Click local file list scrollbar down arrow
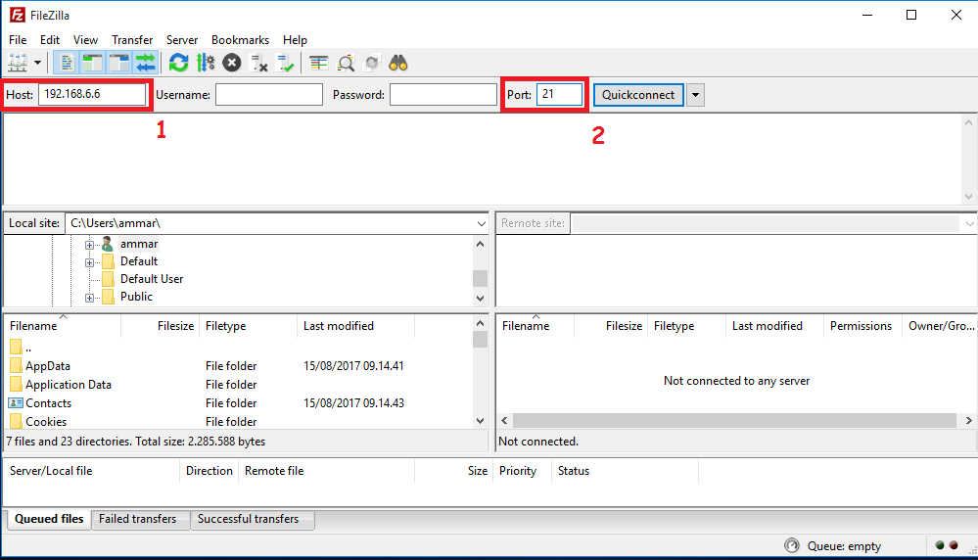The height and width of the screenshot is (560, 978). [x=480, y=421]
